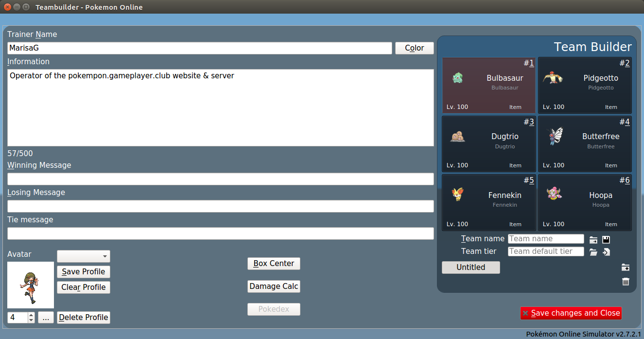Click the 'Trainer Name' label
Viewport: 644px width, 339px height.
pyautogui.click(x=32, y=35)
